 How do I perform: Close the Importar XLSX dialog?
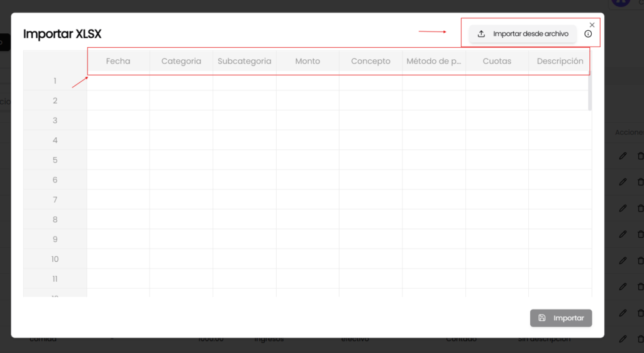592,25
